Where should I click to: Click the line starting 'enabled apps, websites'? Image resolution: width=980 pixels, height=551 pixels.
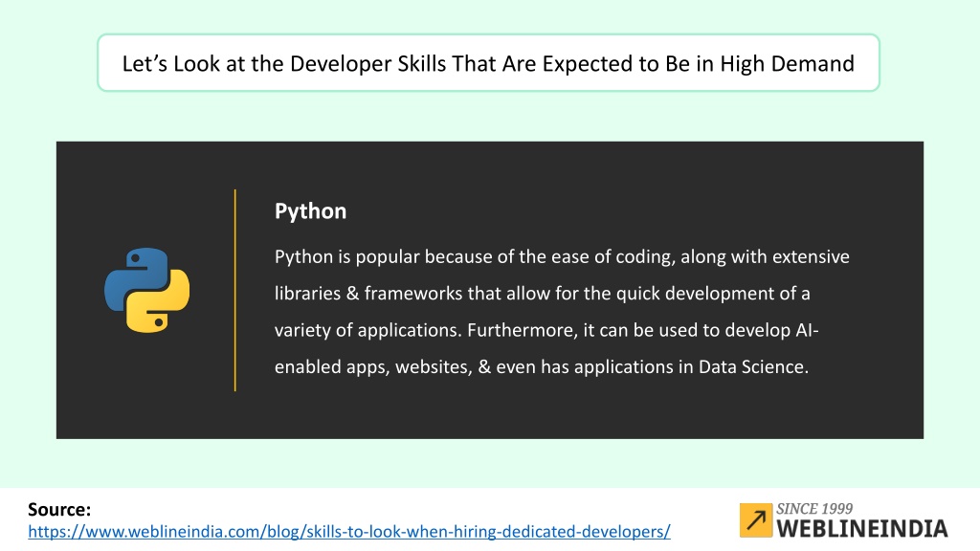pos(542,366)
